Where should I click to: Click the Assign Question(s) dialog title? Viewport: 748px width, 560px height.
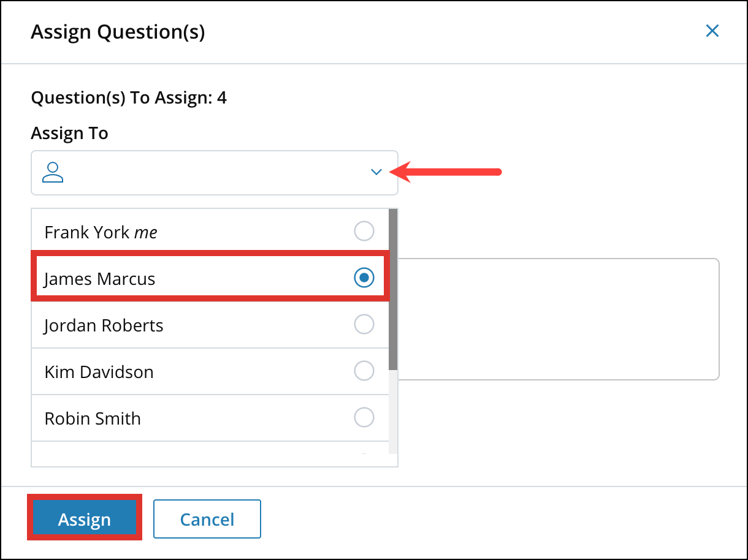click(x=117, y=32)
